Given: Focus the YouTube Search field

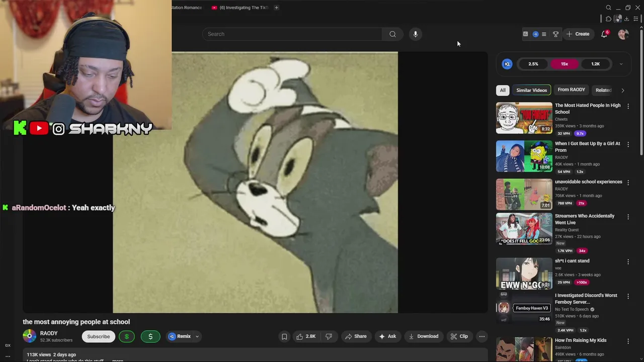Looking at the screenshot, I should (x=292, y=34).
